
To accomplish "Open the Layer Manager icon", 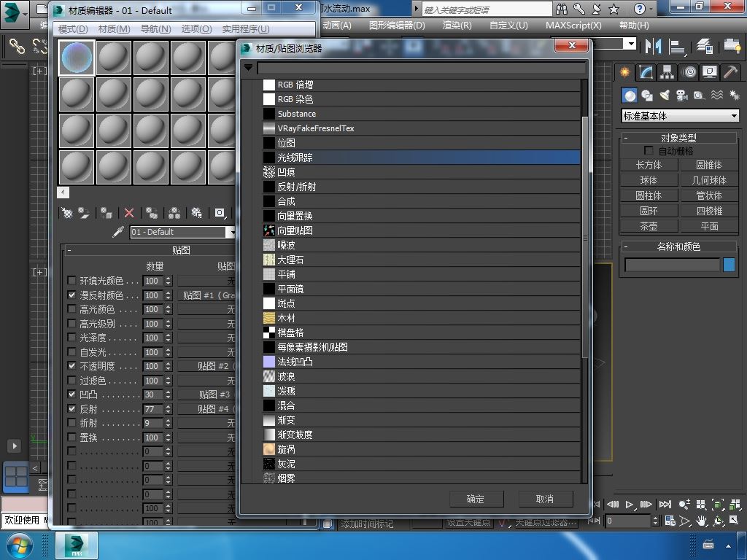I will coord(705,46).
